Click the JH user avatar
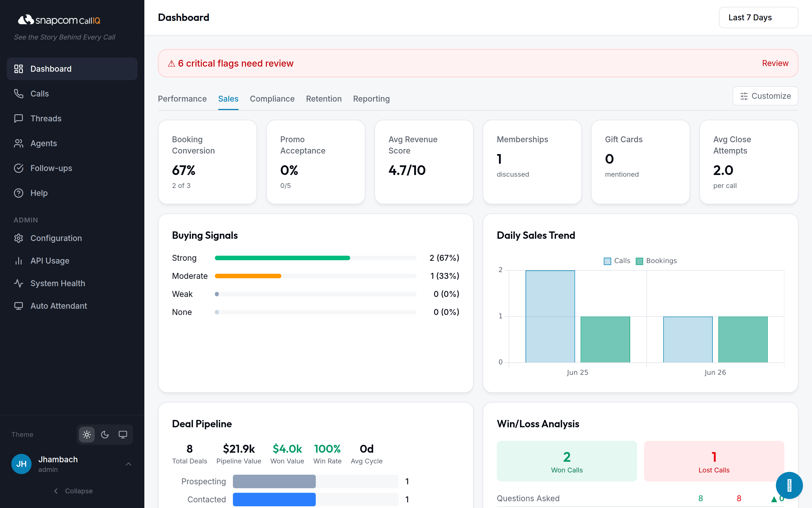Viewport: 812px width, 508px height. click(21, 464)
